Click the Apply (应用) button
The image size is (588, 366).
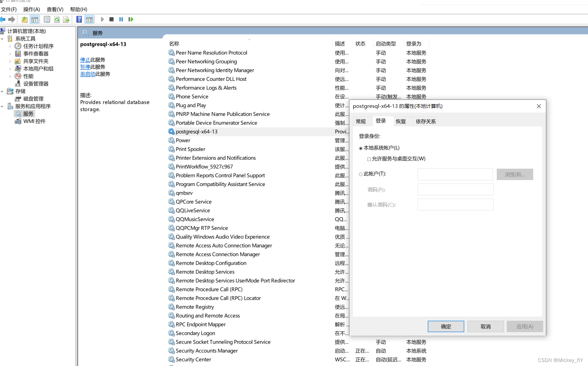(x=525, y=326)
